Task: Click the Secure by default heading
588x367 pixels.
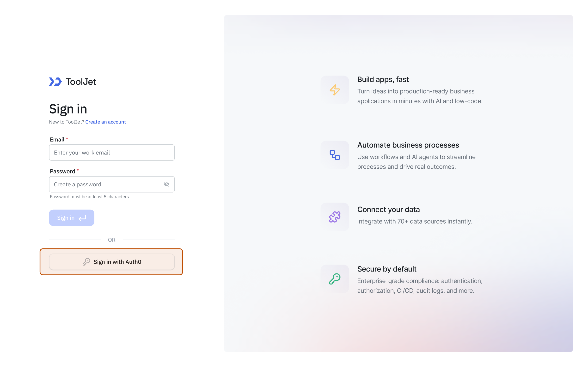Action: coord(386,269)
